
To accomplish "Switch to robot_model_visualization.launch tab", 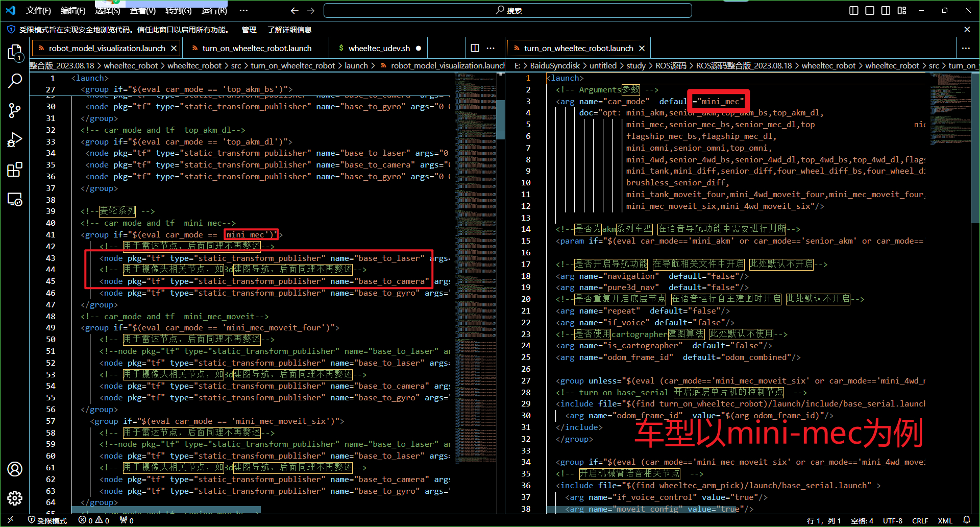I will [x=106, y=48].
